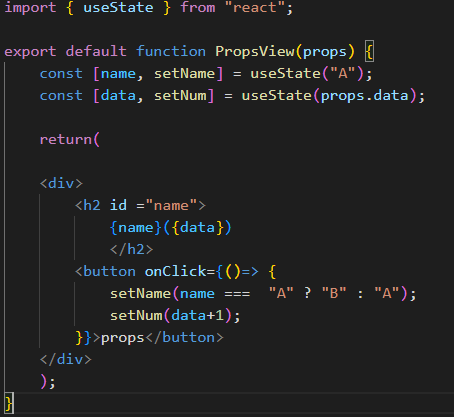Viewport: 454px width, 417px height.
Task: Click the 'setNum' in the const declaration
Action: [180, 95]
